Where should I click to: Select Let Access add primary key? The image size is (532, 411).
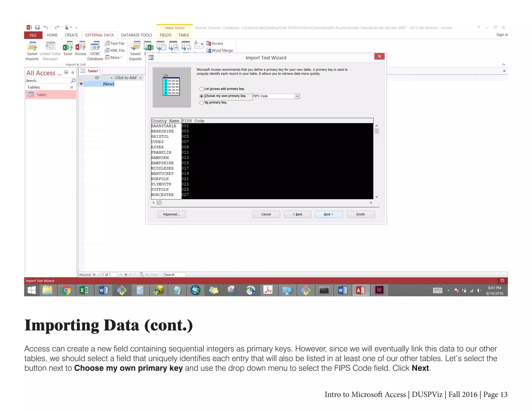202,89
